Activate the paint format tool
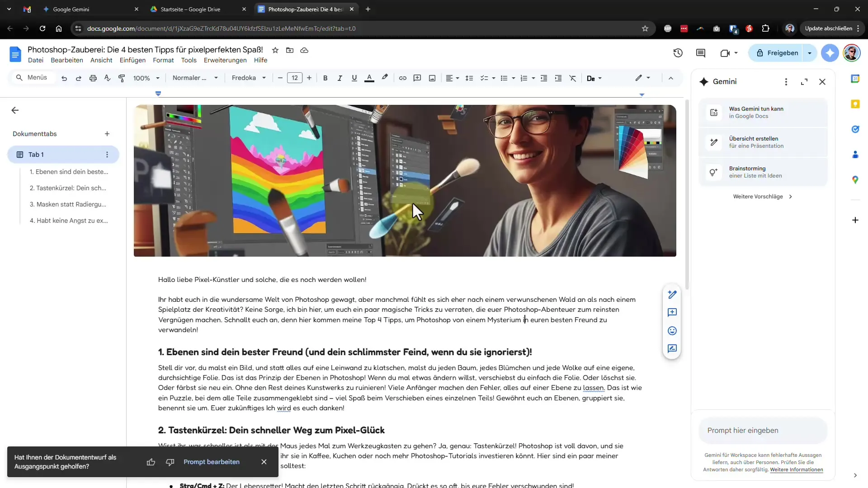Screen dimensions: 868x488 (122, 78)
